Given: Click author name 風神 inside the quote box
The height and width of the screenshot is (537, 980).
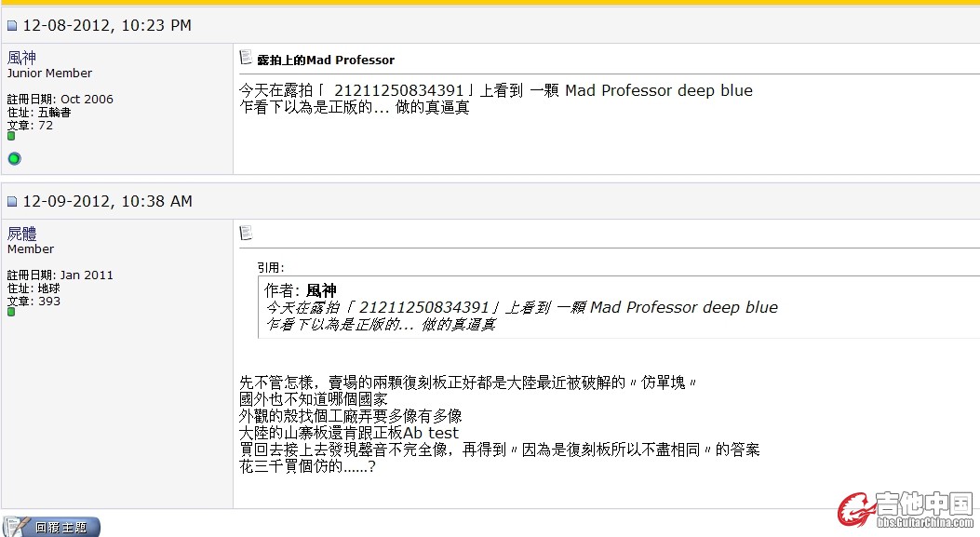Looking at the screenshot, I should (321, 290).
